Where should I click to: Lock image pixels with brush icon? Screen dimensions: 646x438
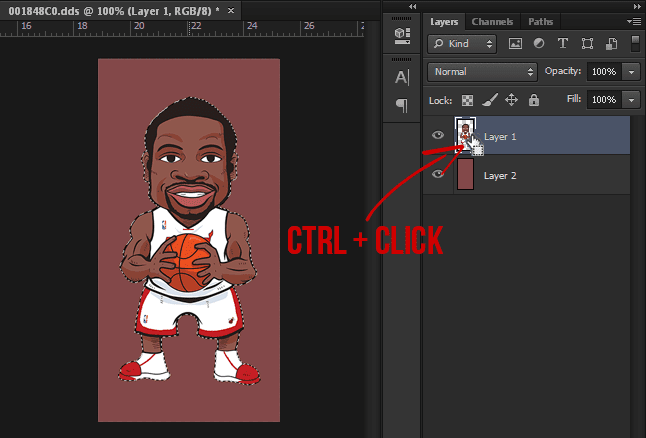[489, 100]
